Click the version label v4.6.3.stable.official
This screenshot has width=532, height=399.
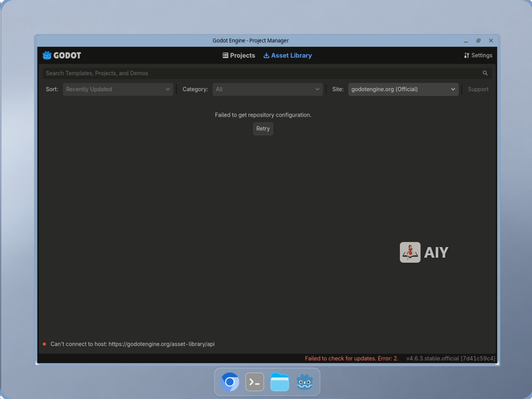point(450,358)
